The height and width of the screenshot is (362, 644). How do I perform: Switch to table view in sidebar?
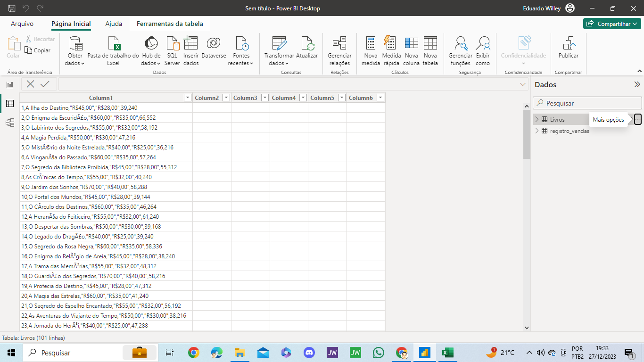pyautogui.click(x=9, y=104)
